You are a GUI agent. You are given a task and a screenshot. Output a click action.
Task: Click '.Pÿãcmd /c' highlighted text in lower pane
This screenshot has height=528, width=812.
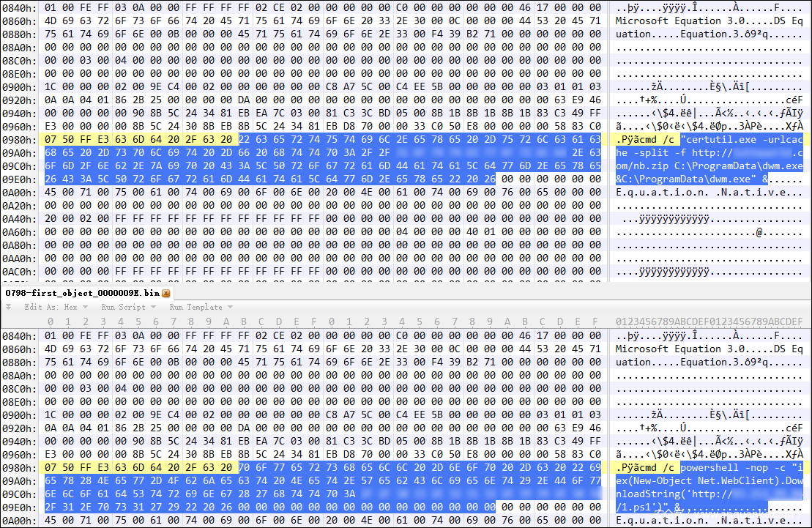click(x=647, y=467)
